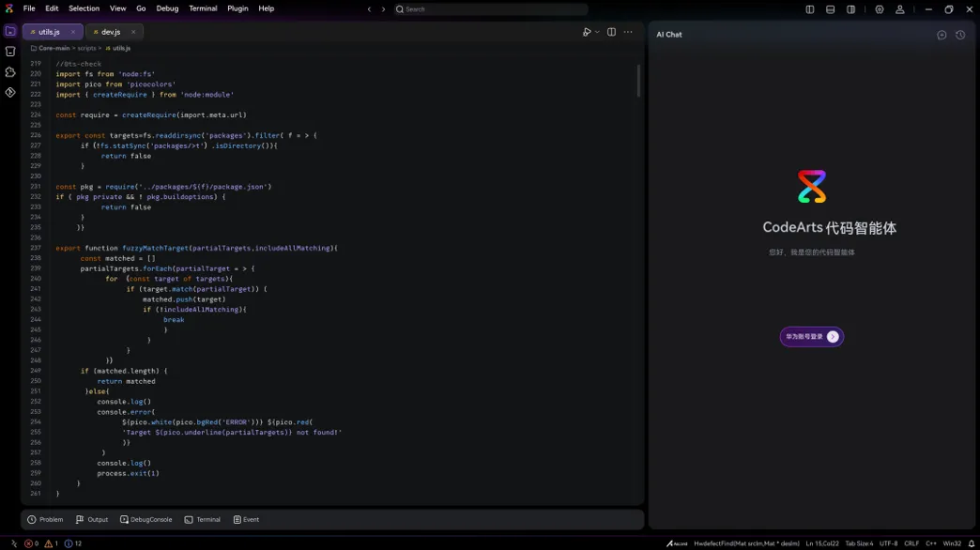This screenshot has width=980, height=550.
Task: Open the editor more actions ellipsis
Action: pos(628,32)
